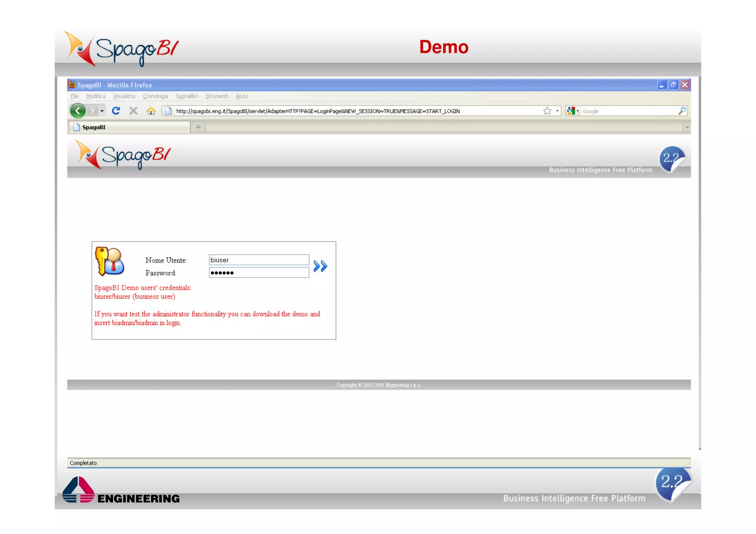Reload the page with the refresh icon
Image resolution: width=756 pixels, height=534 pixels.
coord(116,111)
